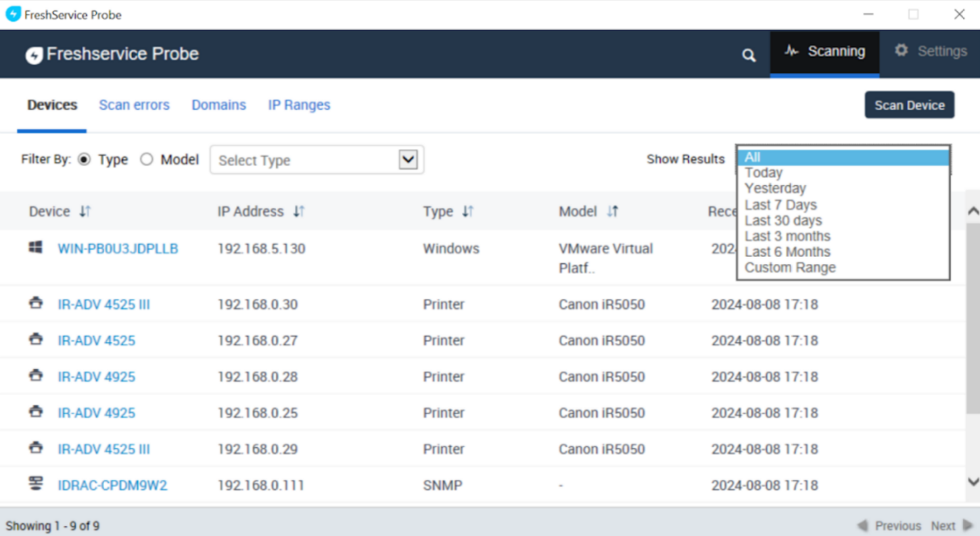This screenshot has width=980, height=536.
Task: Click Windows type cell
Action: [451, 249]
